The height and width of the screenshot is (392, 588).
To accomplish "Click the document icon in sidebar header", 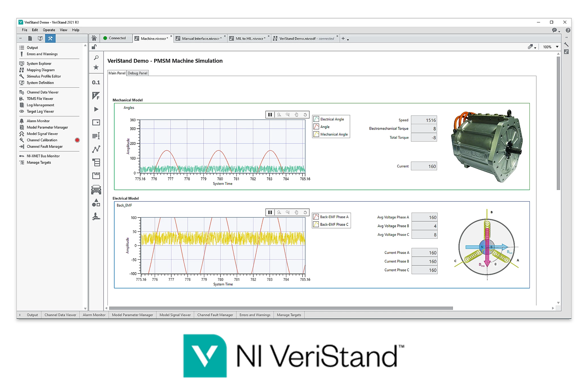I will click(30, 38).
